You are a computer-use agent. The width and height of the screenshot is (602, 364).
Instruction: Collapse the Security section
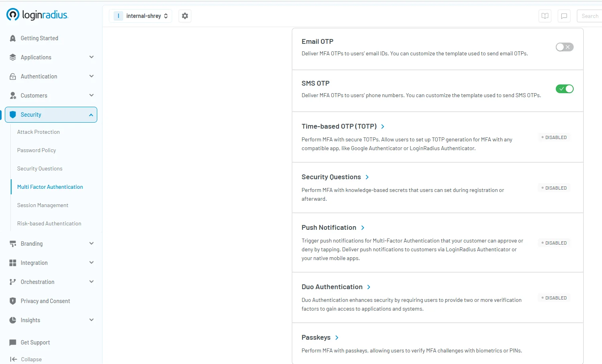91,115
